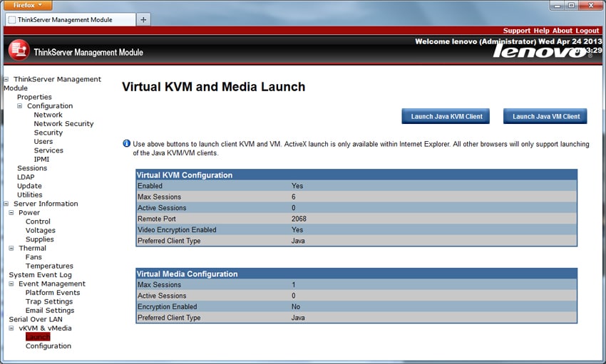Open Utilities in the sidebar
Image resolution: width=606 pixels, height=364 pixels.
click(30, 194)
